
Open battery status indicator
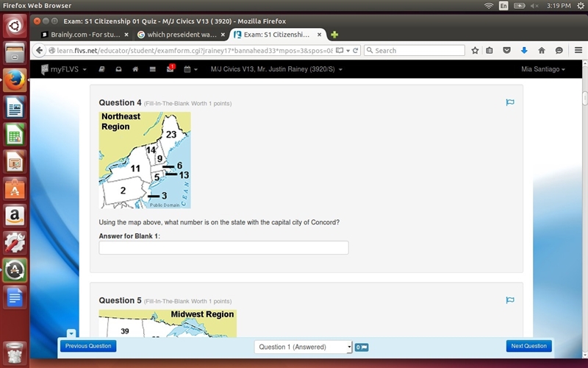pyautogui.click(x=520, y=6)
